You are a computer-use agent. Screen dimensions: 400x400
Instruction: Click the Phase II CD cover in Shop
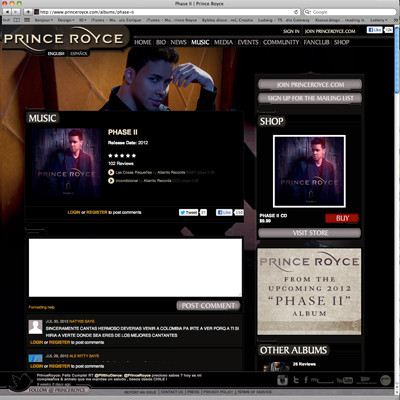click(x=309, y=171)
